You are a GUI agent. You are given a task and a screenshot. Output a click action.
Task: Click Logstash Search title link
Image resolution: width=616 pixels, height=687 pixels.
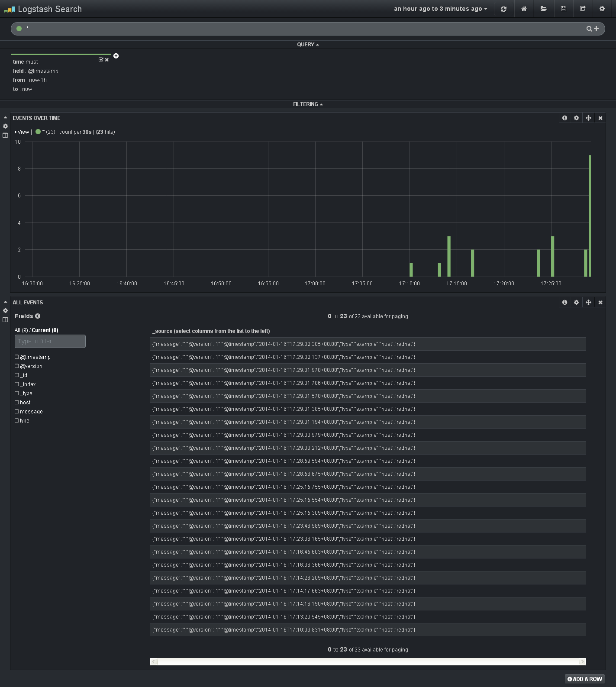click(x=50, y=9)
